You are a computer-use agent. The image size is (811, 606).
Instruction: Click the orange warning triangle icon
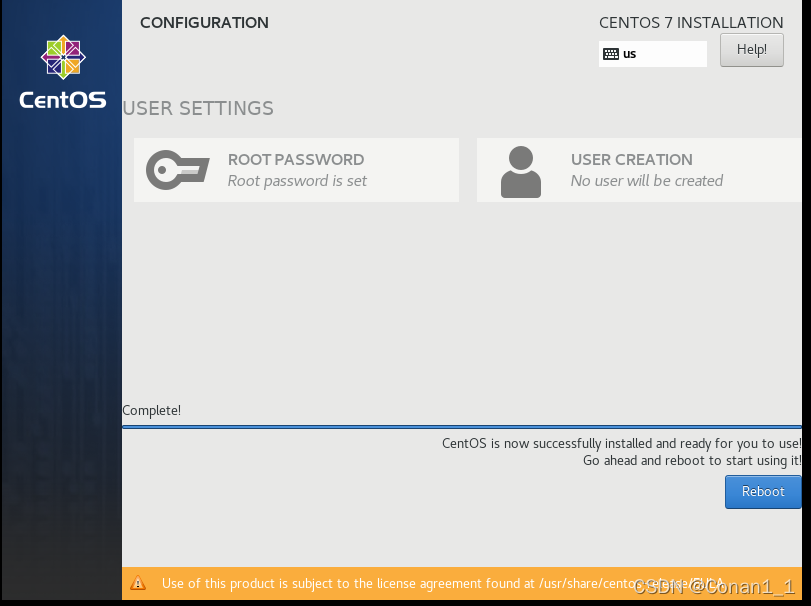138,583
